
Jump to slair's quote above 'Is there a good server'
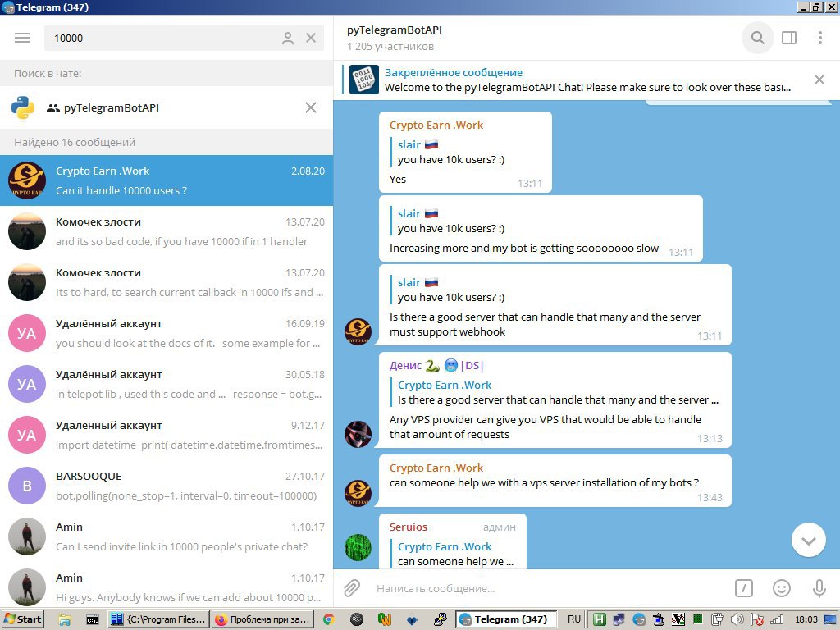click(451, 290)
